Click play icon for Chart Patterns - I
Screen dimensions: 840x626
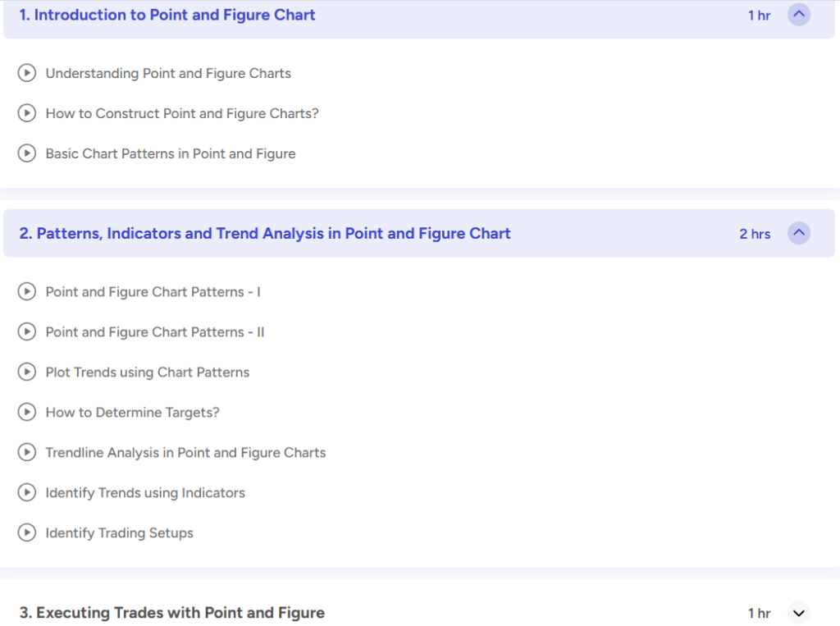pos(27,291)
